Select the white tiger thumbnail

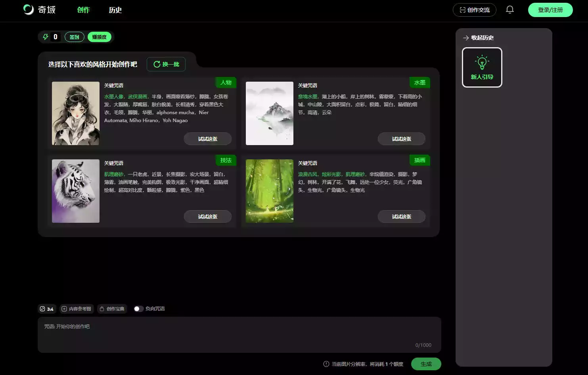pos(76,191)
